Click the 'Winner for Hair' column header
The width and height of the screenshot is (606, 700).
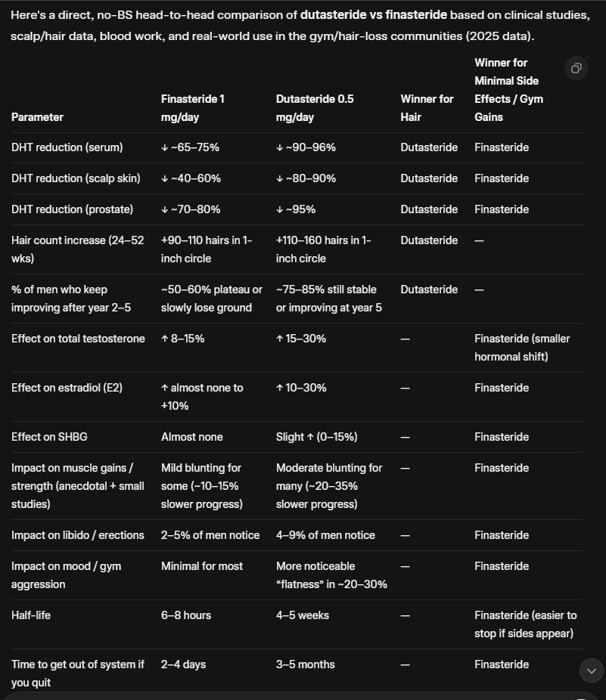pos(427,108)
